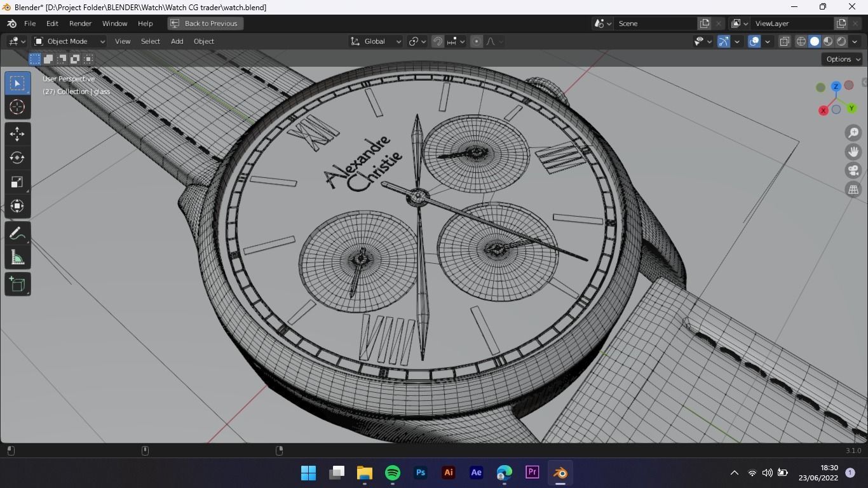Open the Window menu

tap(114, 24)
